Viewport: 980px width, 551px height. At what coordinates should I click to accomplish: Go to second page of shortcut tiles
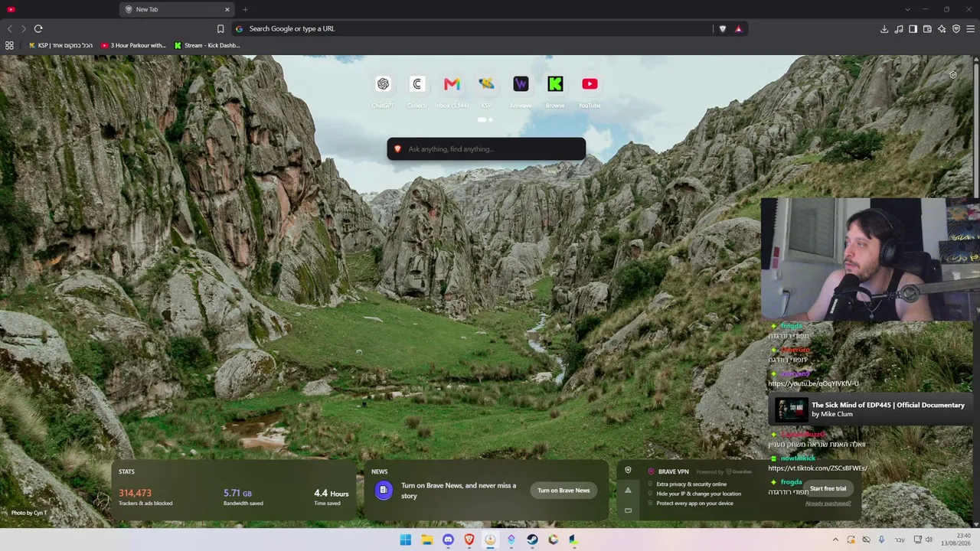coord(490,120)
